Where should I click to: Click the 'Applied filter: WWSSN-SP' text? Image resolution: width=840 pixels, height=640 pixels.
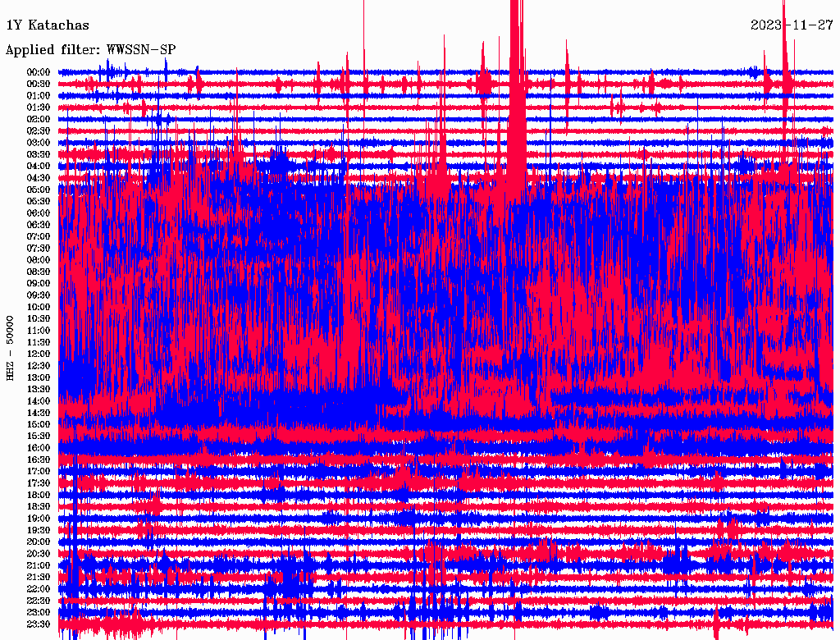tap(90, 50)
